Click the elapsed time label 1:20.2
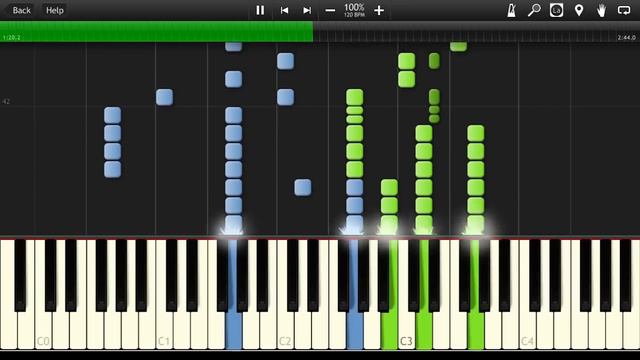This screenshot has height=360, width=640. (x=11, y=38)
